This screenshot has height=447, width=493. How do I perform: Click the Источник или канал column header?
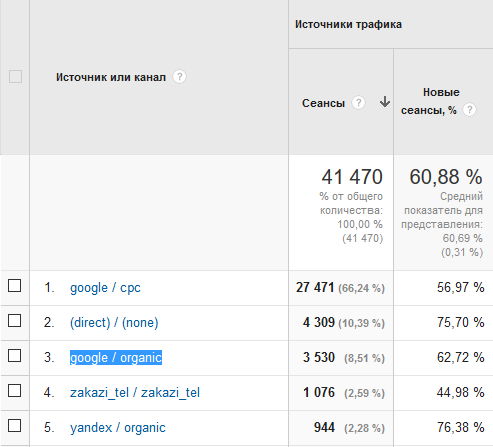(x=111, y=77)
